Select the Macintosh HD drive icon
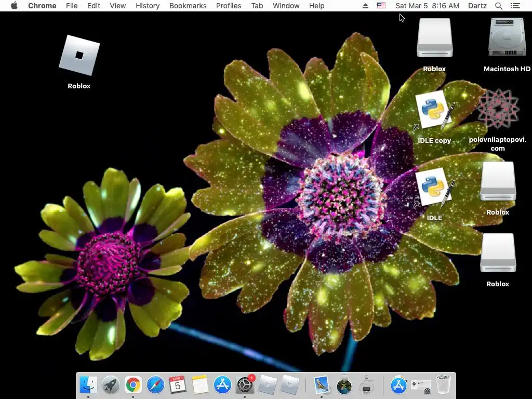The width and height of the screenshot is (532, 399). pos(507,37)
